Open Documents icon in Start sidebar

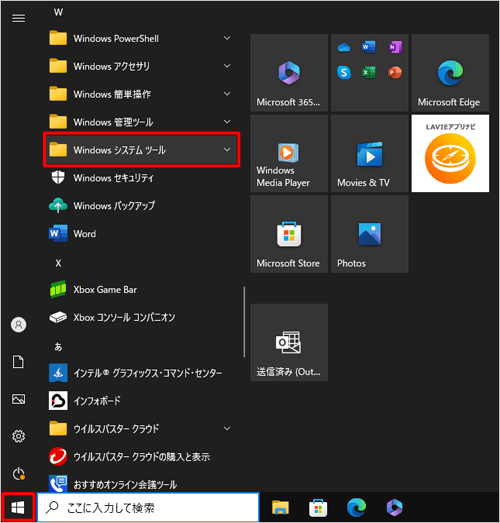coord(18,362)
